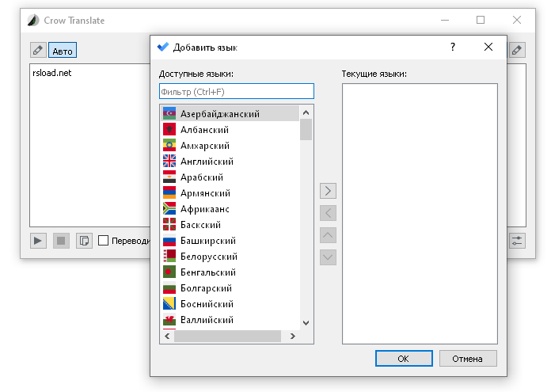Click the copy text icon in Crow Translate
551x392 pixels.
[x=84, y=241]
